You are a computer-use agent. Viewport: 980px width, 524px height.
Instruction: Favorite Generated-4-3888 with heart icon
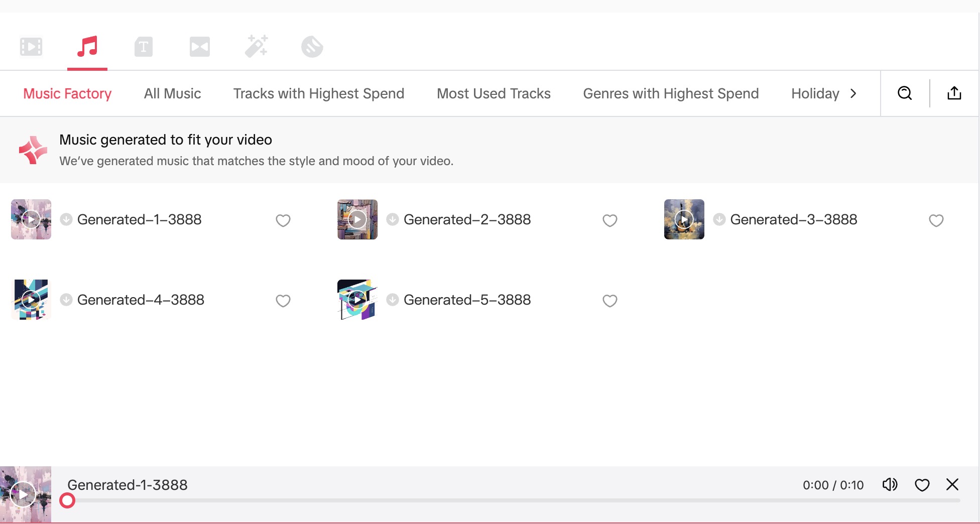pyautogui.click(x=283, y=301)
